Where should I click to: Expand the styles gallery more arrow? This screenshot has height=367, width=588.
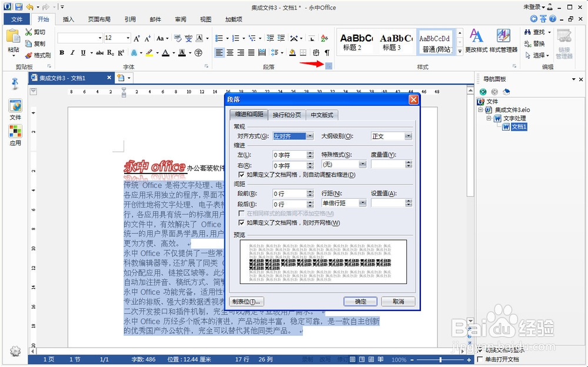460,52
